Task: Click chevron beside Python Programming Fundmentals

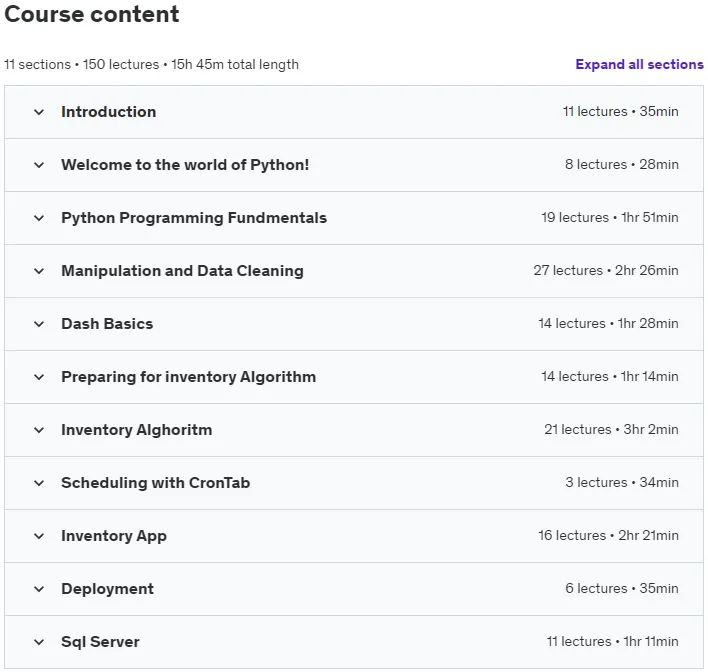Action: [39, 218]
